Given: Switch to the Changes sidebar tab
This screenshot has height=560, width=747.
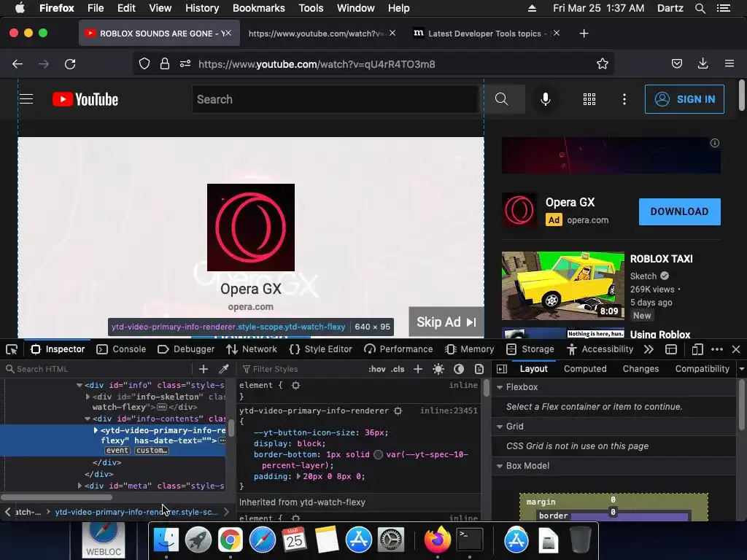Looking at the screenshot, I should pos(640,369).
